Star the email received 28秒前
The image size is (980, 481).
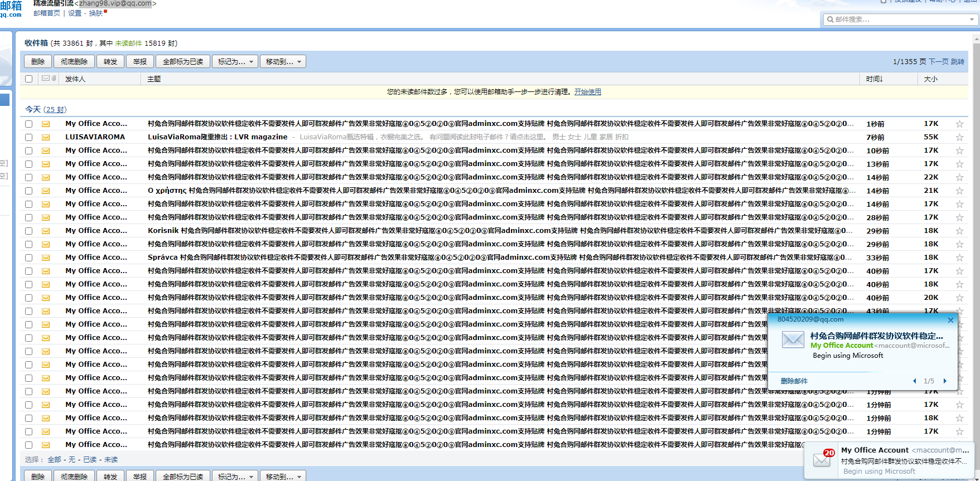click(x=959, y=217)
